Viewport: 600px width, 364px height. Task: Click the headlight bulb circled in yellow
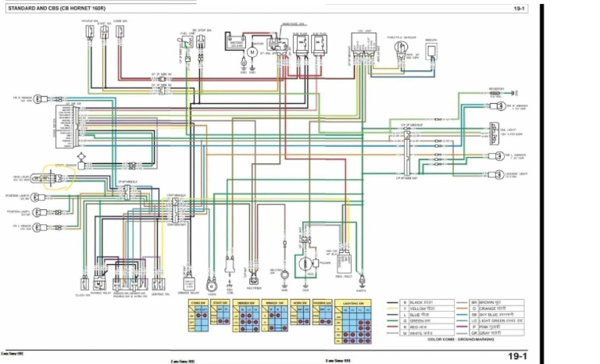[x=43, y=178]
